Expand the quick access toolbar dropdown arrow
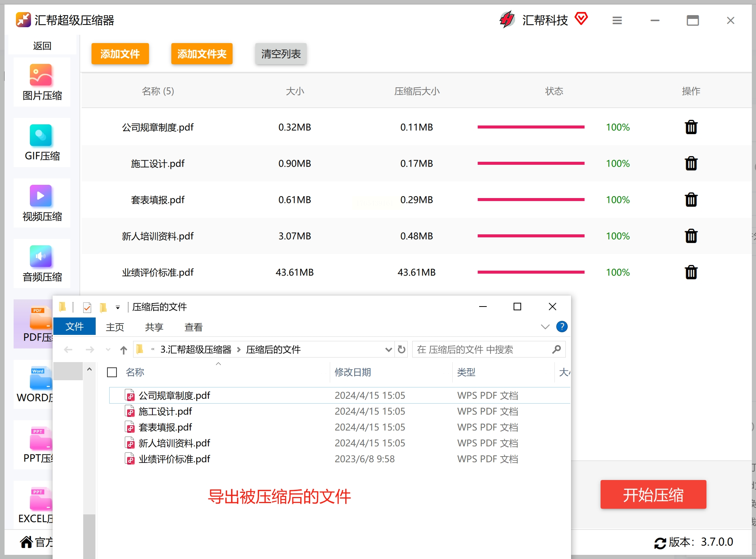Image resolution: width=756 pixels, height=559 pixels. pyautogui.click(x=118, y=308)
